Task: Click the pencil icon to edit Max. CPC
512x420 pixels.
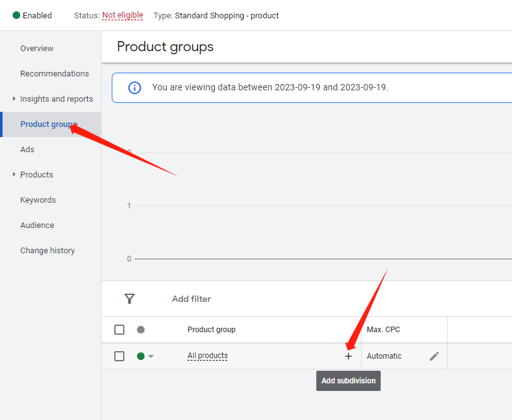Action: click(x=434, y=356)
